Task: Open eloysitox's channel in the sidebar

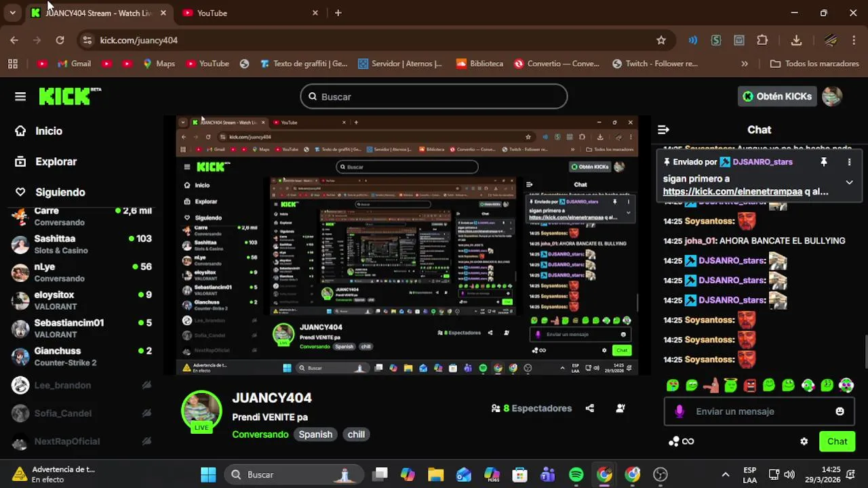Action: (81, 300)
